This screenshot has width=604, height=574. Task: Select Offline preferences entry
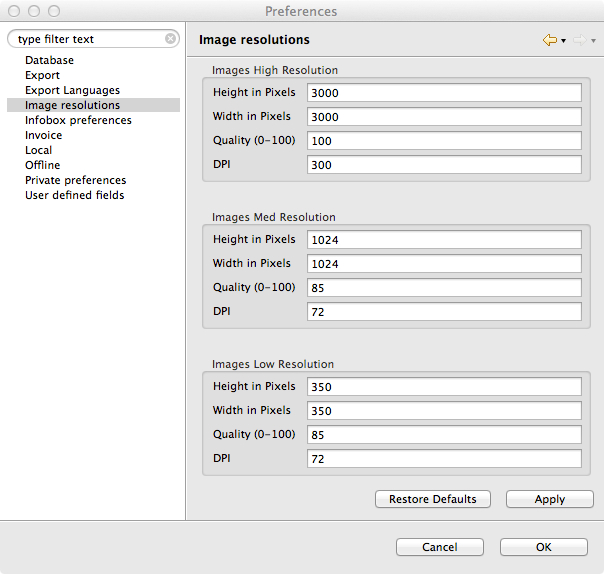(x=43, y=165)
